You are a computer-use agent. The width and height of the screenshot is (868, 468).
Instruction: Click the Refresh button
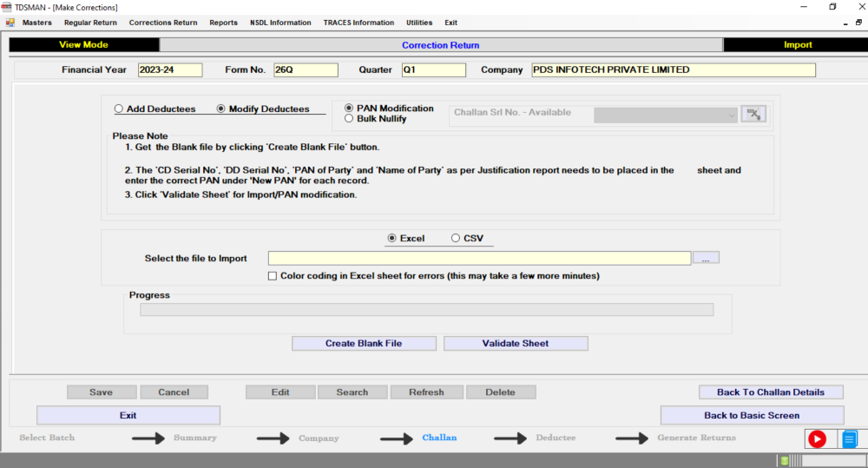click(426, 392)
